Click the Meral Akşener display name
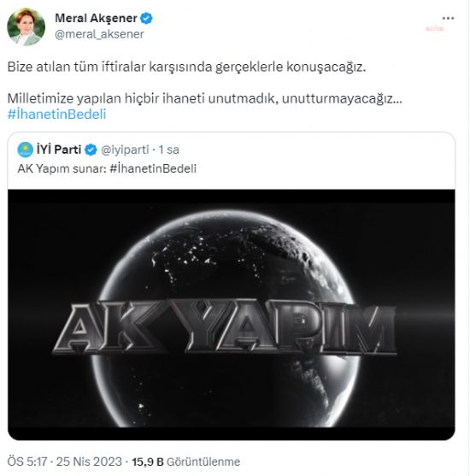Screen dimensions: 470x476 (x=96, y=18)
